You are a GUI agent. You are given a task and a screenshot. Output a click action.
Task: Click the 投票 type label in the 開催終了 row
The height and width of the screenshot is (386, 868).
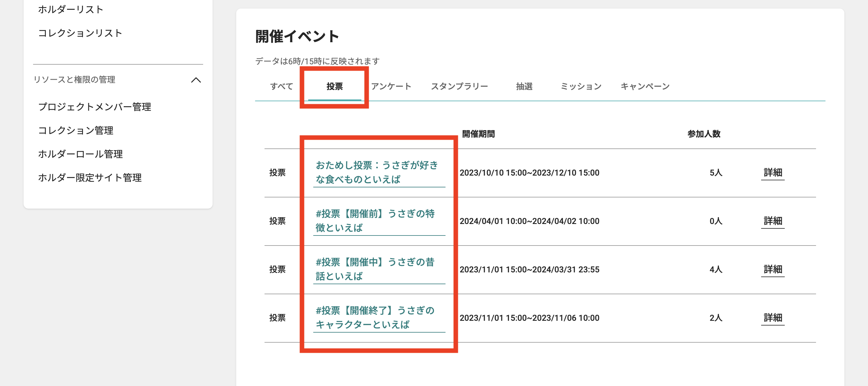277,318
